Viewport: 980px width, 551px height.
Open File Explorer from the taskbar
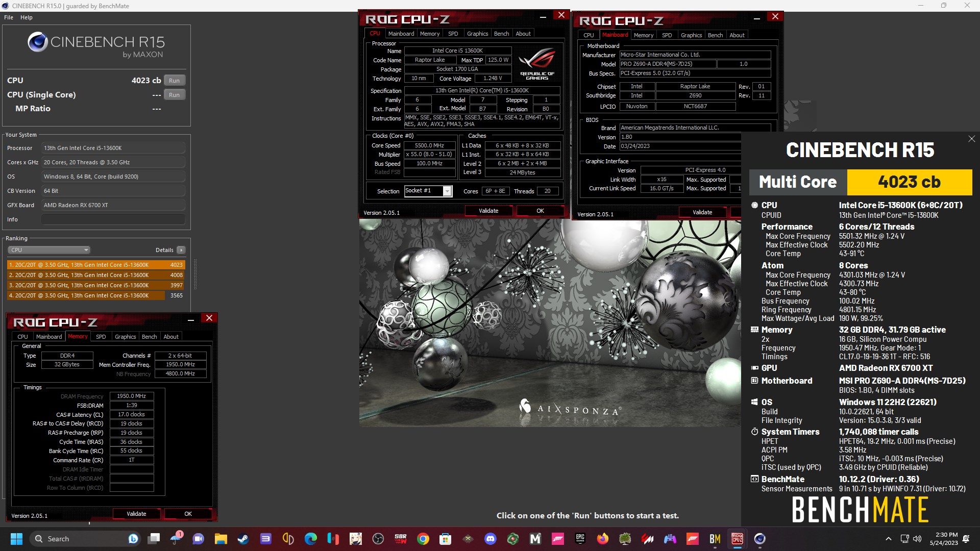coord(220,539)
